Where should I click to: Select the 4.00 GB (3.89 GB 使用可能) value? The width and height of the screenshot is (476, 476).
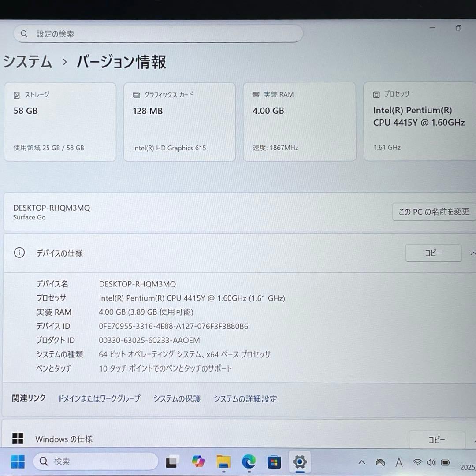click(146, 312)
